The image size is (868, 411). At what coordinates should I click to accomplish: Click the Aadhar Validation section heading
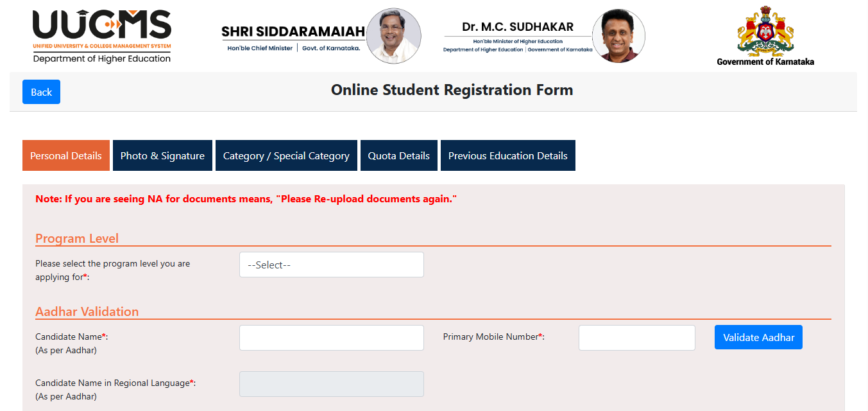click(87, 311)
